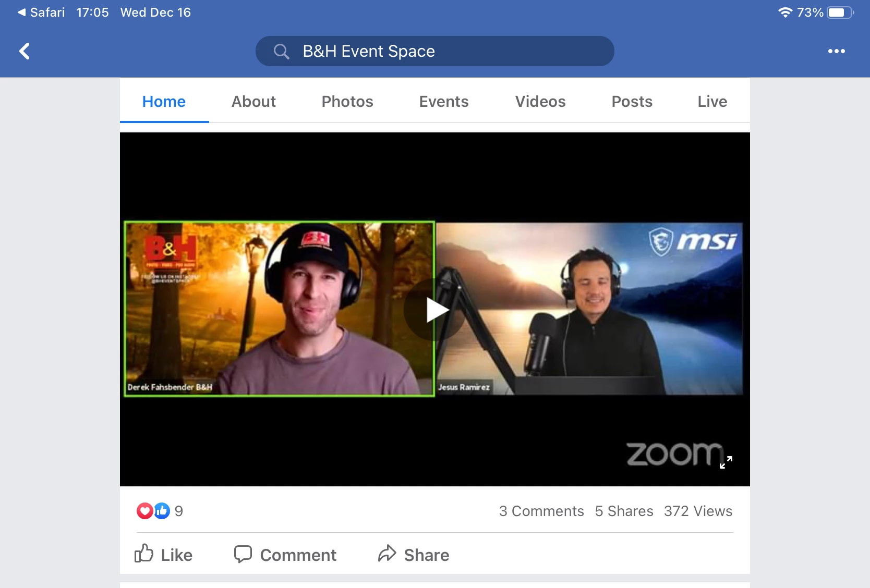The height and width of the screenshot is (588, 870).
Task: Tap the thumbs-up icon next to Like
Action: pos(144,554)
